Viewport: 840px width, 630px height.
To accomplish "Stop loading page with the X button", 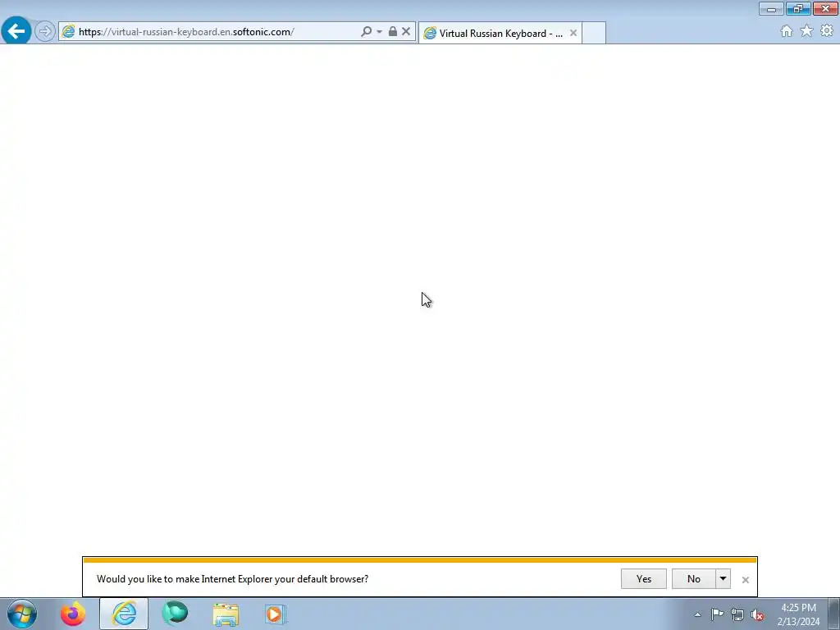I will tap(406, 31).
